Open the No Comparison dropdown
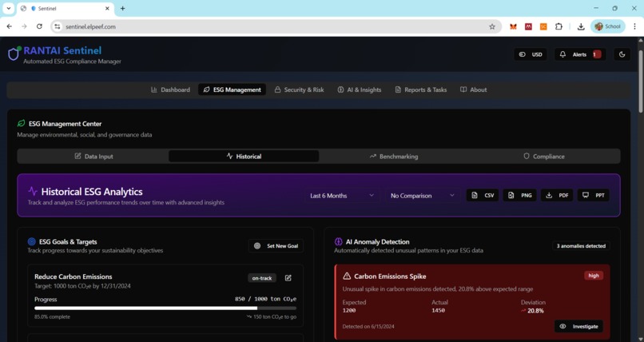 [x=423, y=196]
